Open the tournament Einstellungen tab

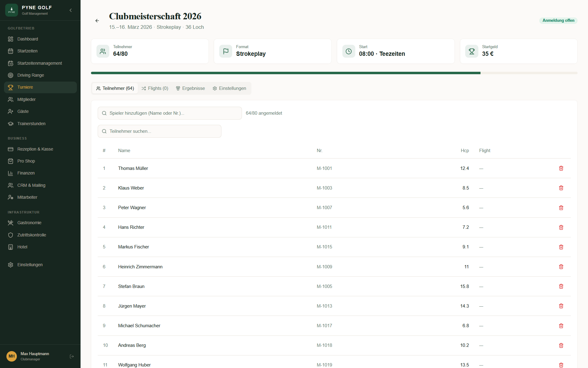click(229, 88)
